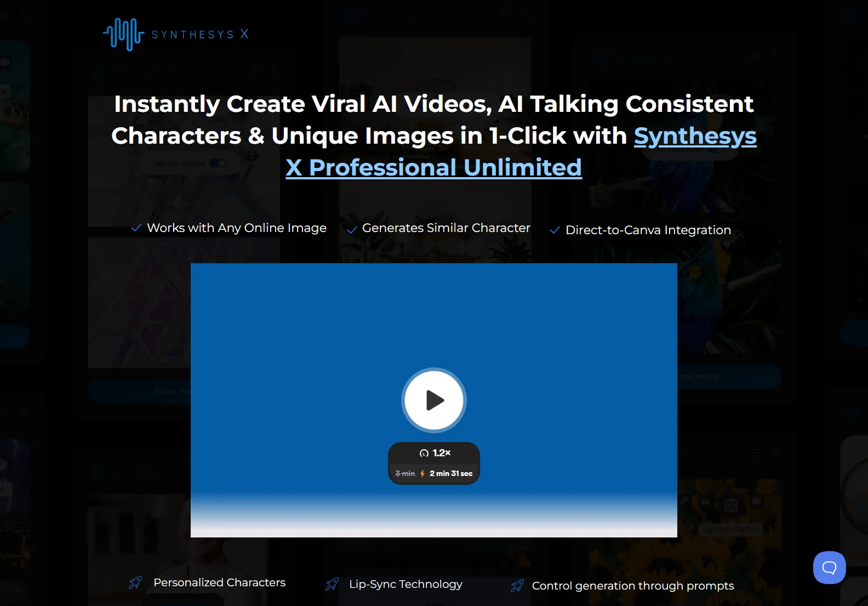
Task: Click the lightning bolt icon in video badge
Action: [x=422, y=473]
